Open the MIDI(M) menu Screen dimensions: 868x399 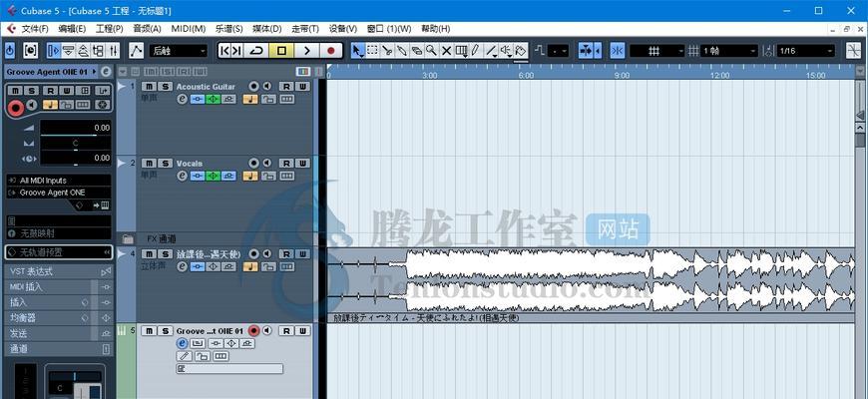(189, 29)
